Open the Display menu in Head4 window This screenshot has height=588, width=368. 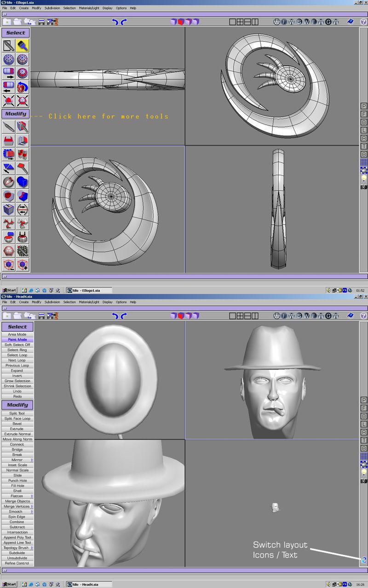[108, 302]
